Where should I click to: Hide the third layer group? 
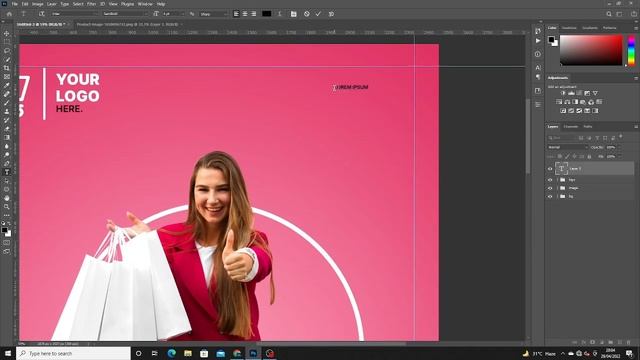[550, 188]
